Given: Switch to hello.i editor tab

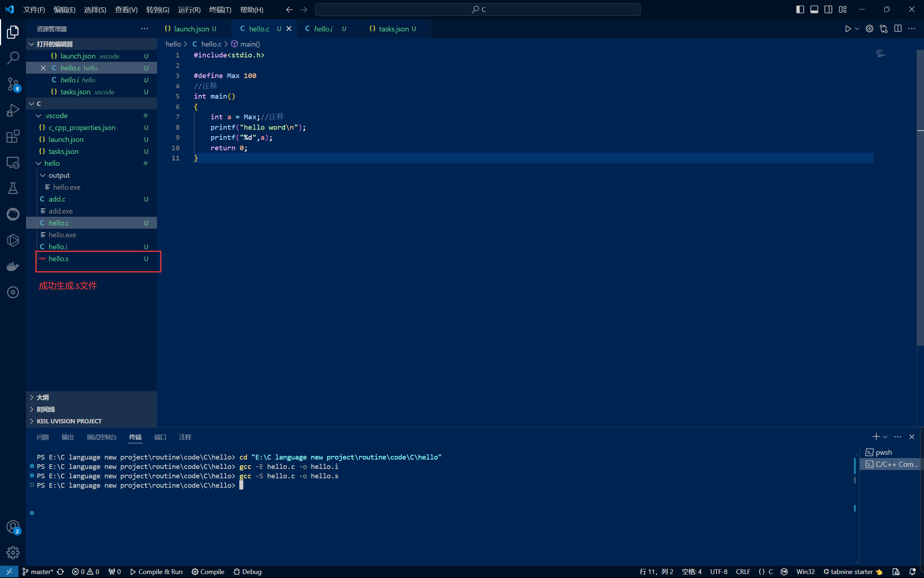Looking at the screenshot, I should [329, 29].
